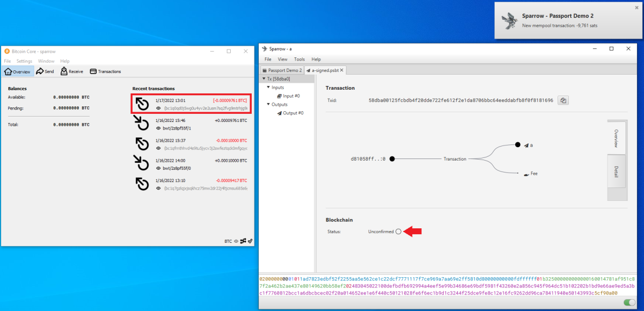Click sent icon of 1/16/2022 13:10 transaction
Image resolution: width=644 pixels, height=311 pixels.
(x=142, y=184)
